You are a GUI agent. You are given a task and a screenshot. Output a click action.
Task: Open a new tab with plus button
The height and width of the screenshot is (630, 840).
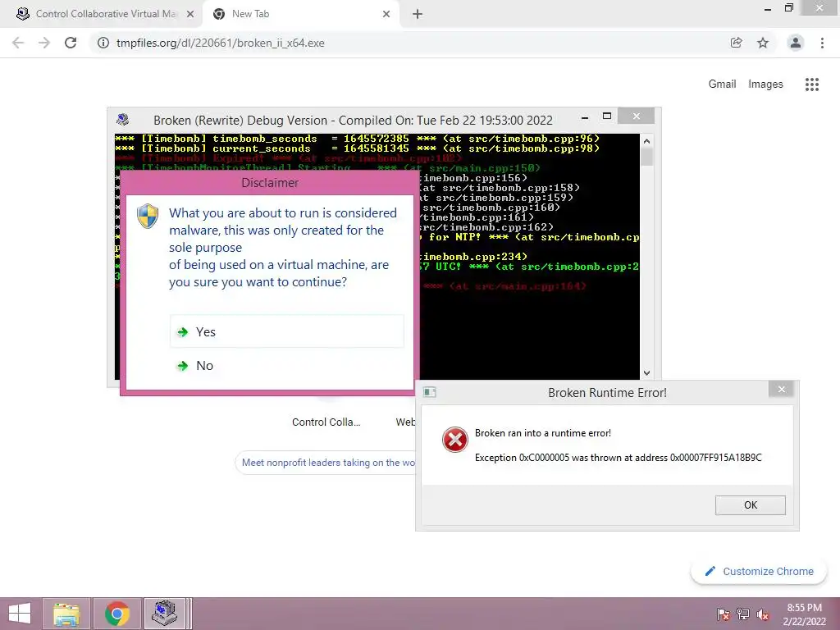point(418,14)
